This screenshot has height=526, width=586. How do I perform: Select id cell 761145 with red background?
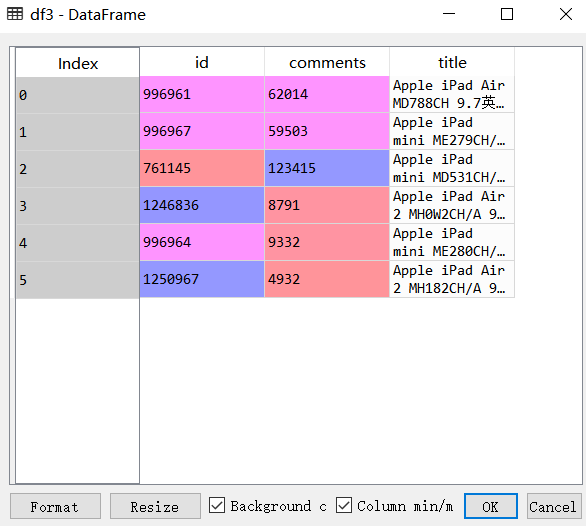(x=202, y=168)
